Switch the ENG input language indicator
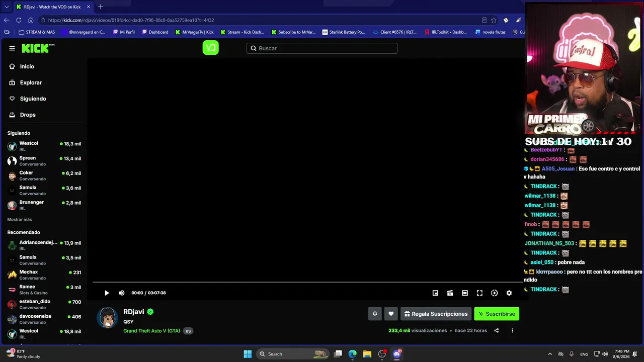 (584, 354)
